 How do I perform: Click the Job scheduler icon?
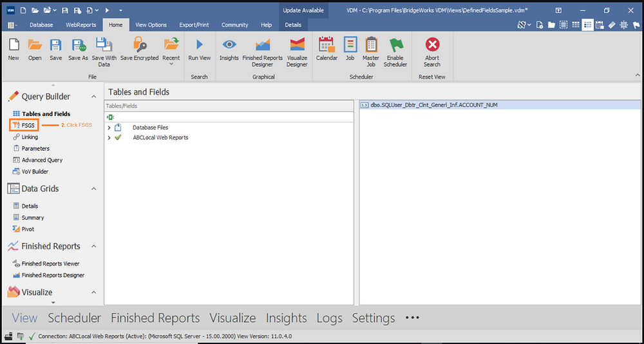[x=350, y=50]
